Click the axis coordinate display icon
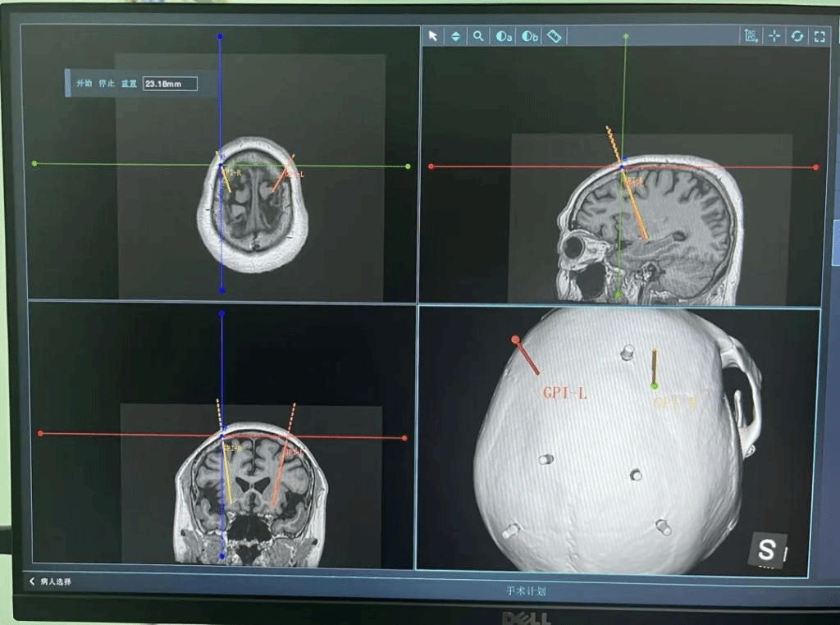The height and width of the screenshot is (625, 840). [x=751, y=36]
